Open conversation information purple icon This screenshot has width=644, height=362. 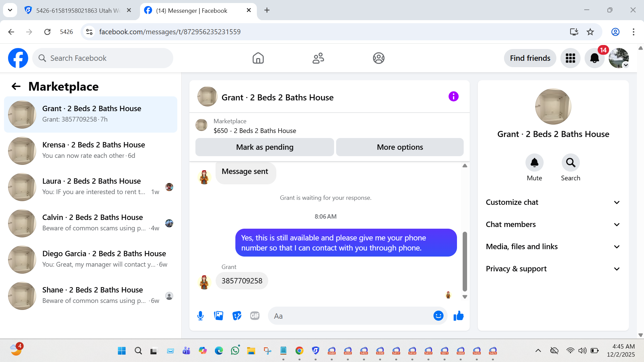point(453,97)
